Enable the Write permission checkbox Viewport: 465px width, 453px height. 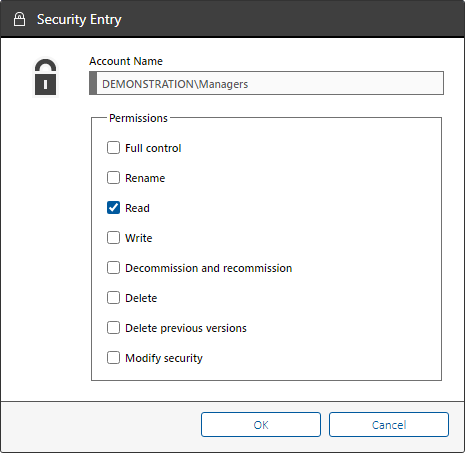coord(113,238)
